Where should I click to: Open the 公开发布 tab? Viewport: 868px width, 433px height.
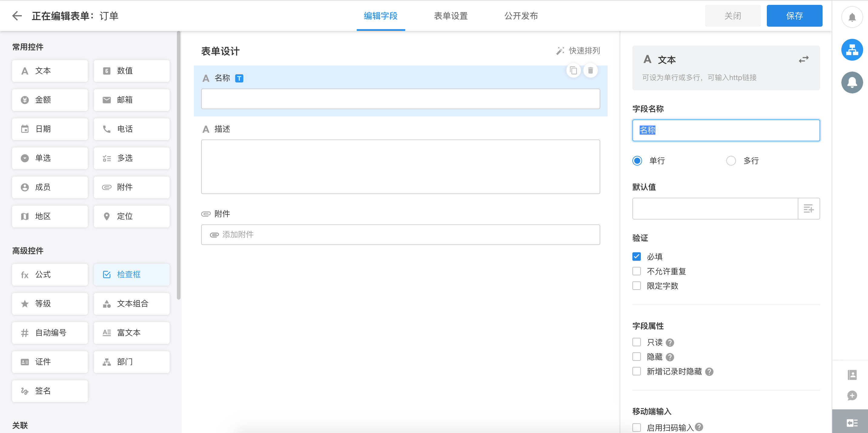point(521,16)
